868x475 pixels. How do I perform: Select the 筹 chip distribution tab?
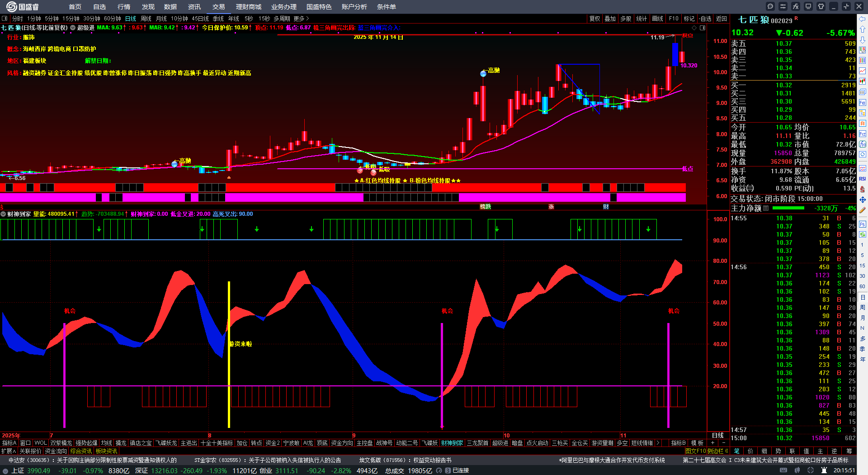(x=849, y=451)
